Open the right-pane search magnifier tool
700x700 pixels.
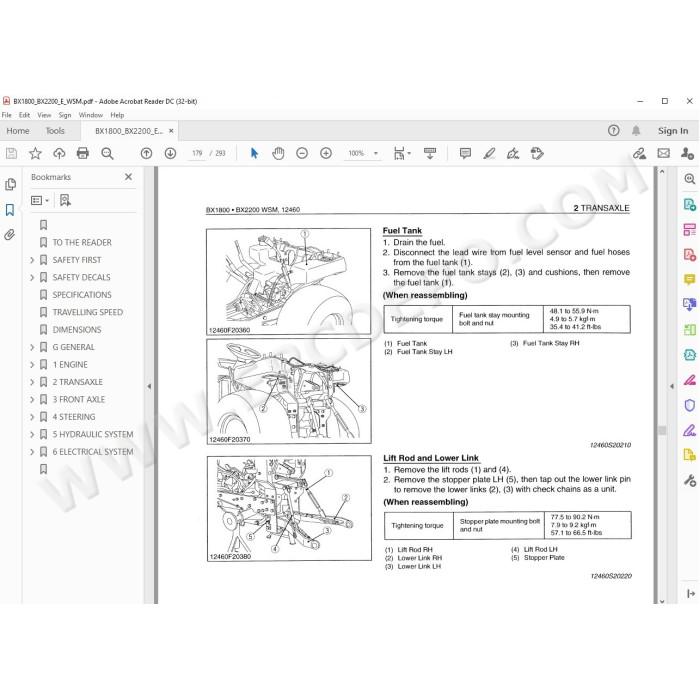point(690,179)
